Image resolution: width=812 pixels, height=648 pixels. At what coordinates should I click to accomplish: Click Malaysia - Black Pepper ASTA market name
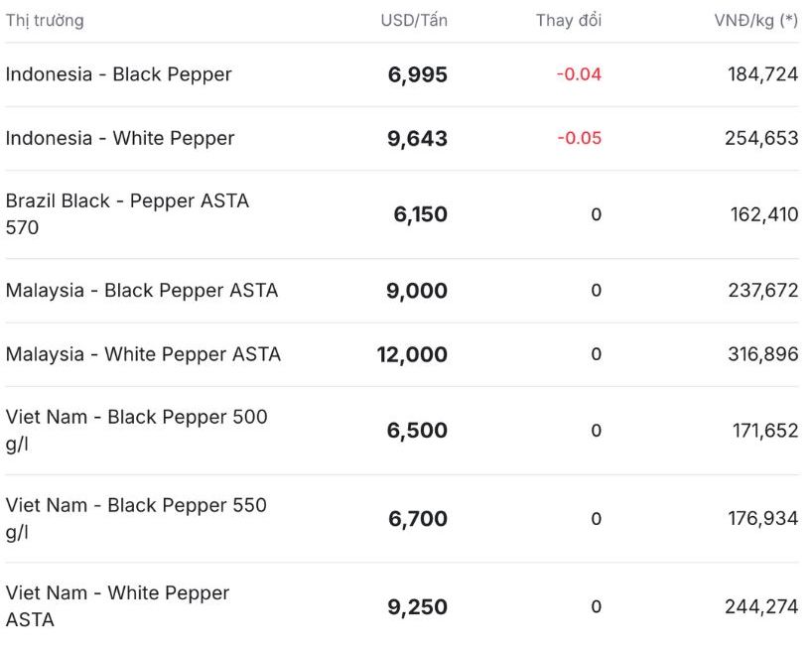pyautogui.click(x=142, y=291)
